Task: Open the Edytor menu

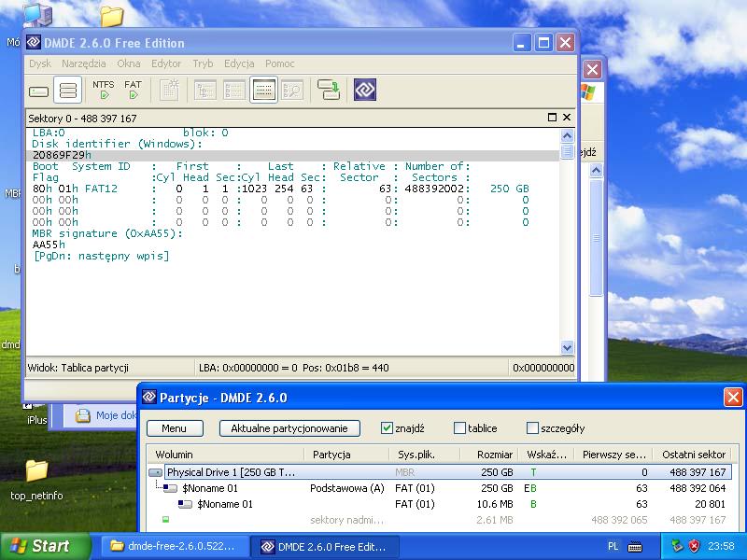Action: 166,63
